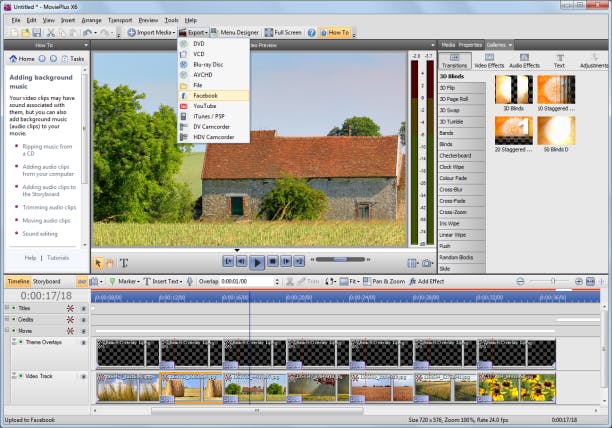
Task: Open the Text gallery icon
Action: coord(559,57)
